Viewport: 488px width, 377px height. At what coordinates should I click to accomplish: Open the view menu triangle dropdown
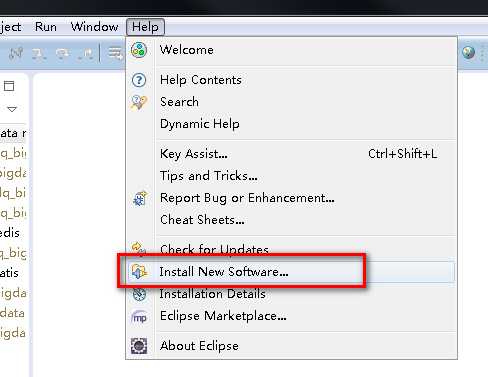pos(12,109)
